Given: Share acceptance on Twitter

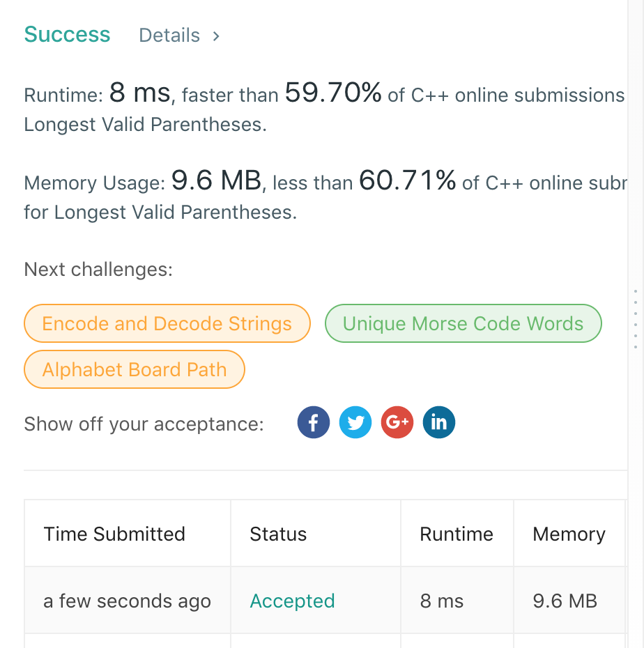Looking at the screenshot, I should (355, 423).
